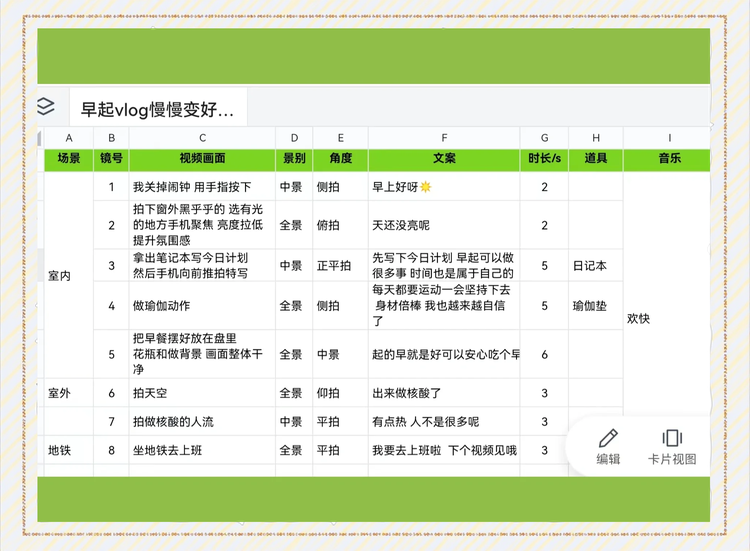Select cell 正平拍
Image resolution: width=750 pixels, height=551 pixels.
(x=341, y=265)
